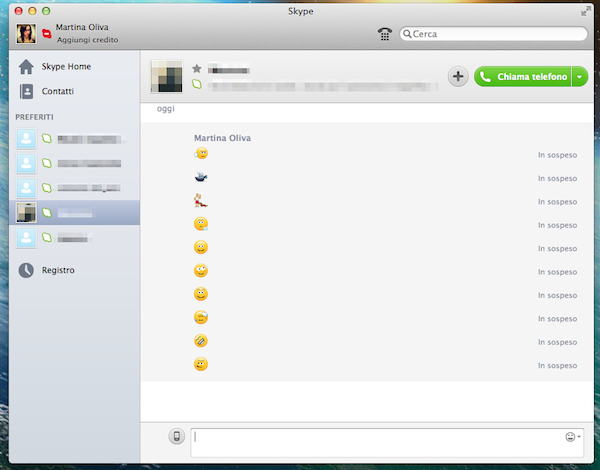
Task: Click the pirate ship emoticon message
Action: [x=201, y=177]
